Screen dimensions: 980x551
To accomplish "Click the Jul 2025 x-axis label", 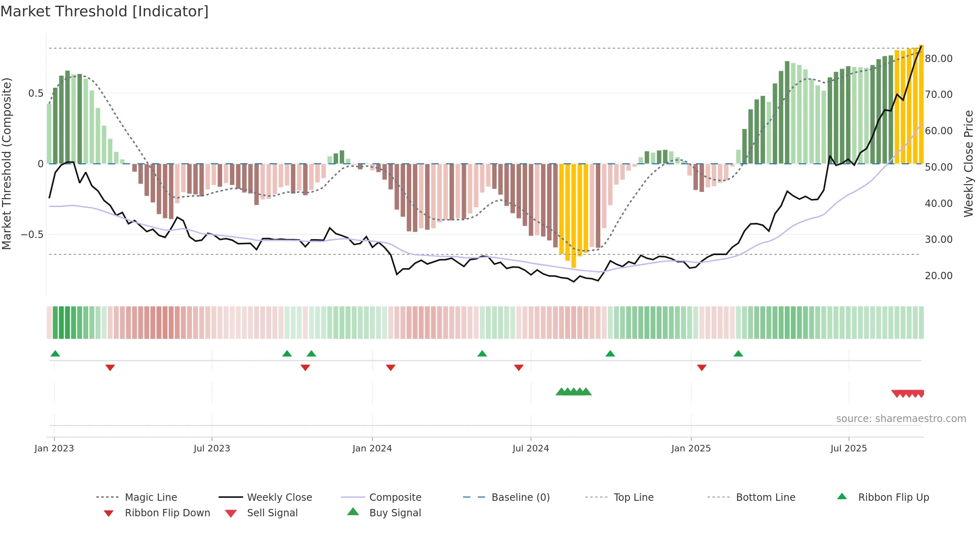I will coord(849,449).
